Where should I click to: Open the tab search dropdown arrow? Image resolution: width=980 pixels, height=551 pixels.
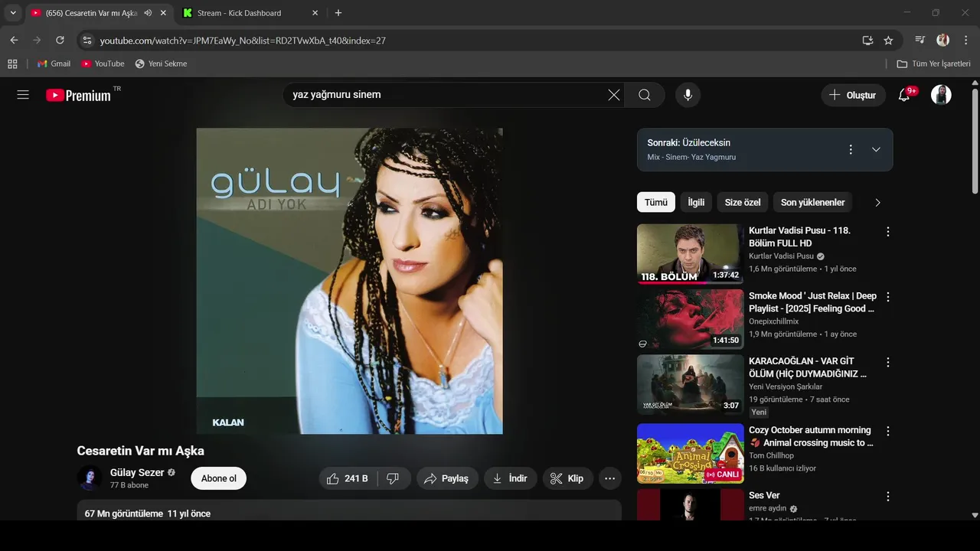click(x=13, y=13)
